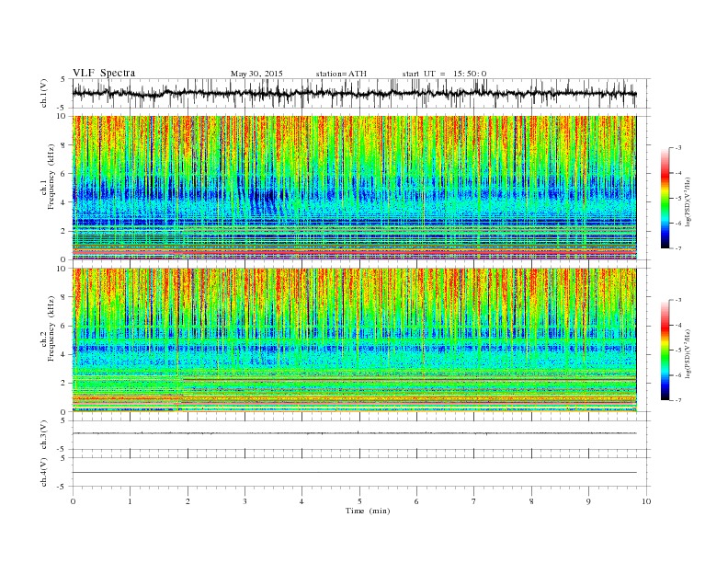The height and width of the screenshot is (563, 728).
Task: Click the "ch.2 Frequency (kHz)" axis label
Action: (x=48, y=328)
